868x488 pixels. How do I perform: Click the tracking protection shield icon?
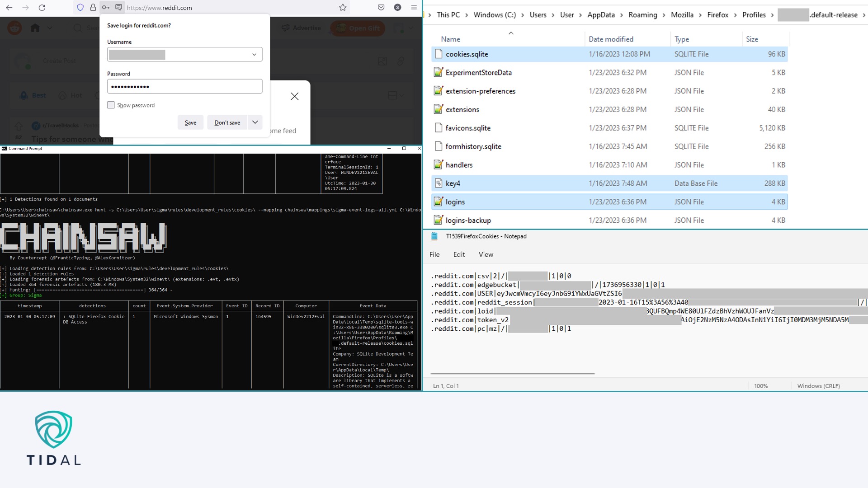point(80,8)
